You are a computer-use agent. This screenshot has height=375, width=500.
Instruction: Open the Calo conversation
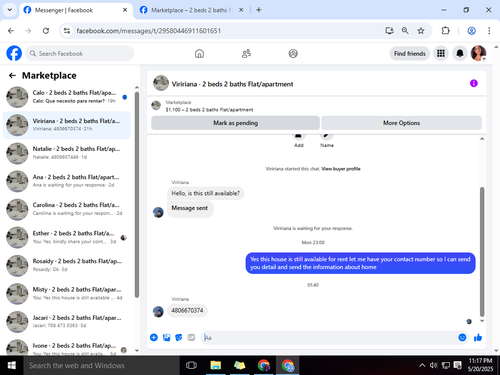(67, 97)
